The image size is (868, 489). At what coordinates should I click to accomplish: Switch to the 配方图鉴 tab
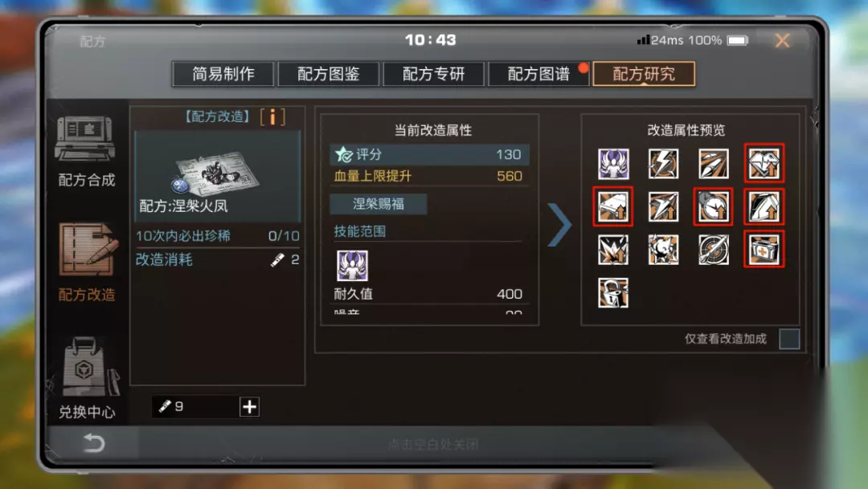(328, 74)
